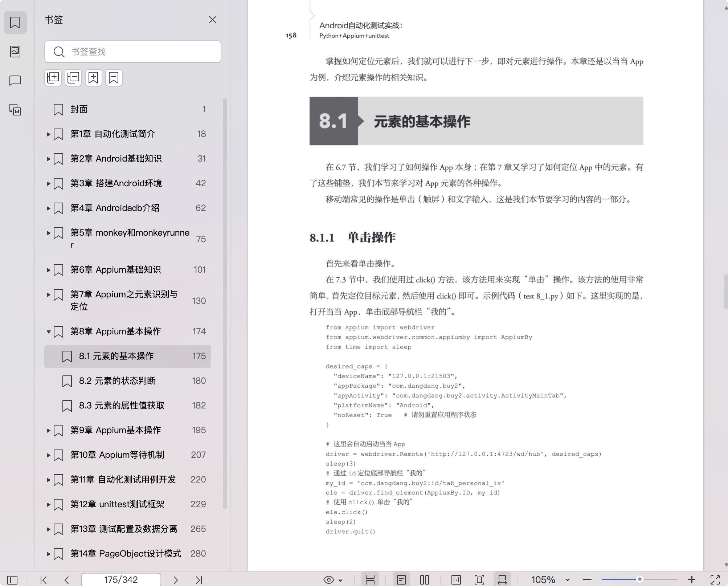Click the 书签查找 search field
Screen dimensions: 728x586
tap(133, 52)
